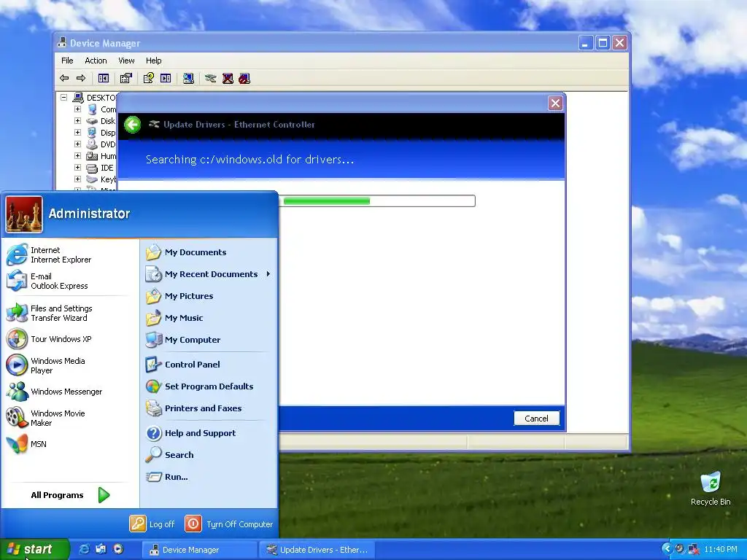Screen dimensions: 747x560
Task: Click the Scan for hardware changes icon
Action: (189, 78)
